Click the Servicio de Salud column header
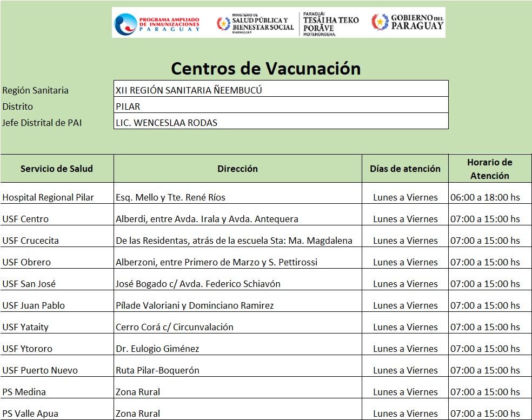 [57, 169]
